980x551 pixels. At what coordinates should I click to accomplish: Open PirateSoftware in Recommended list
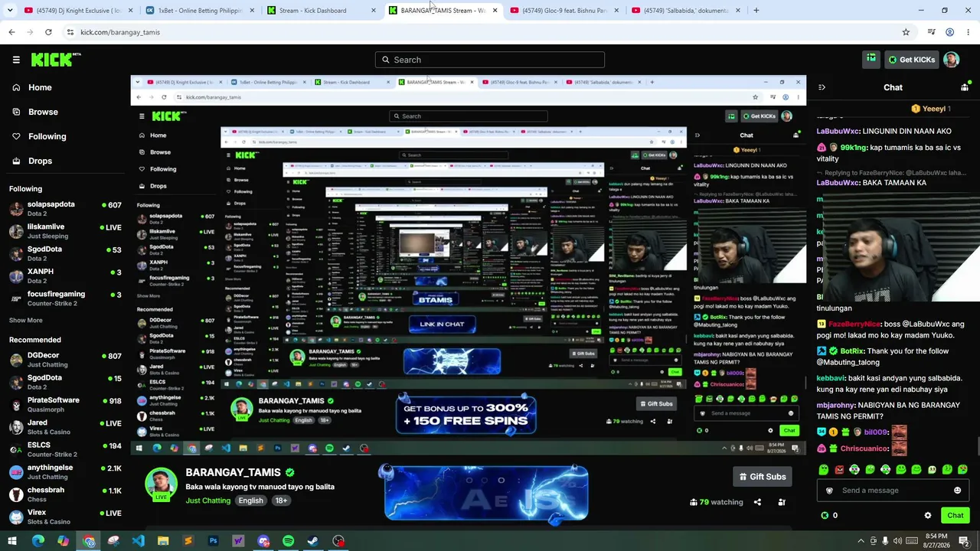click(65, 404)
